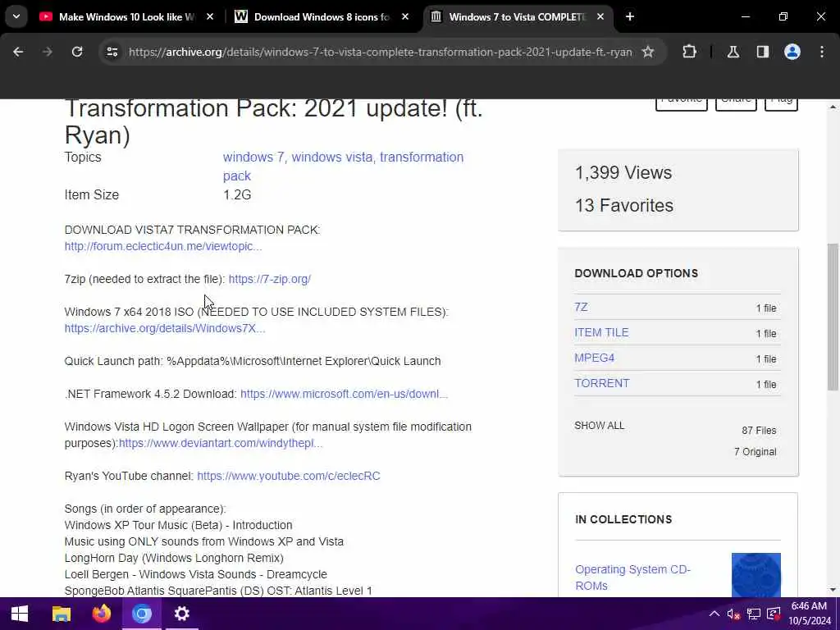Close the Download Windows 8 icons tab
Screen dimensions: 840x630
[405, 17]
